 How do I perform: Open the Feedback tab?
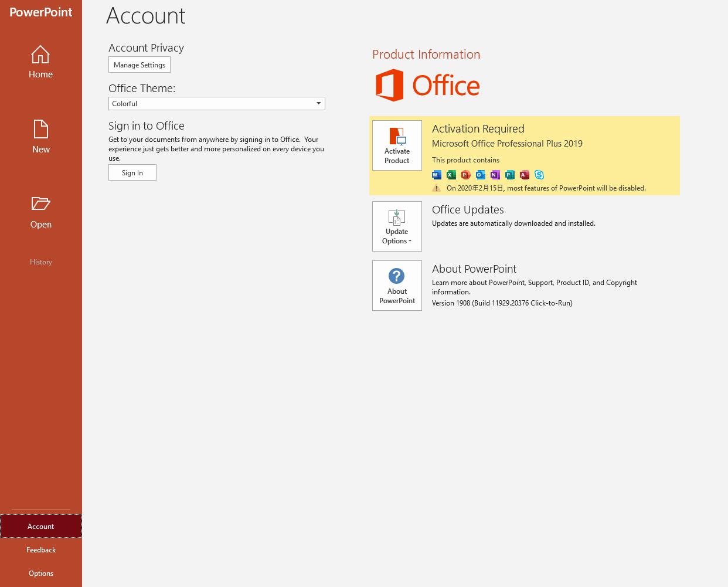(40, 549)
